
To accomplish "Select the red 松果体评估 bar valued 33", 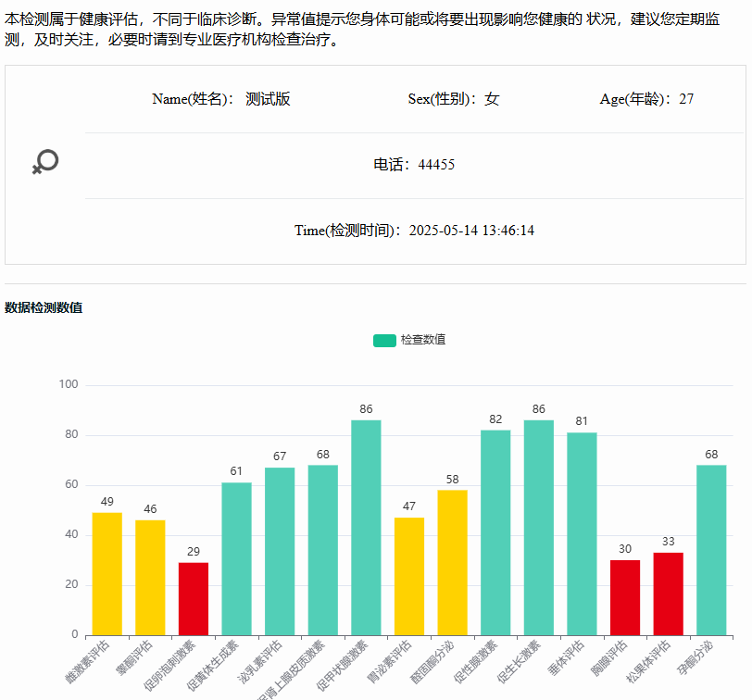I will (x=668, y=594).
